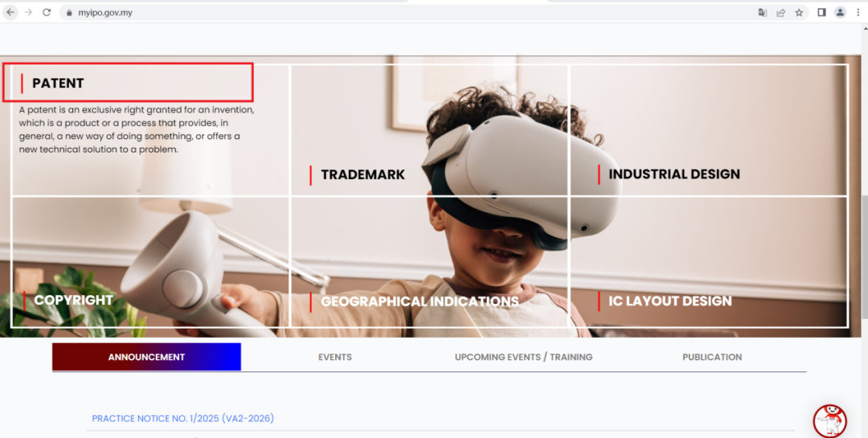The height and width of the screenshot is (438, 868).
Task: Open the GEOGRAPHICAL INDICATIONS category
Action: click(420, 301)
